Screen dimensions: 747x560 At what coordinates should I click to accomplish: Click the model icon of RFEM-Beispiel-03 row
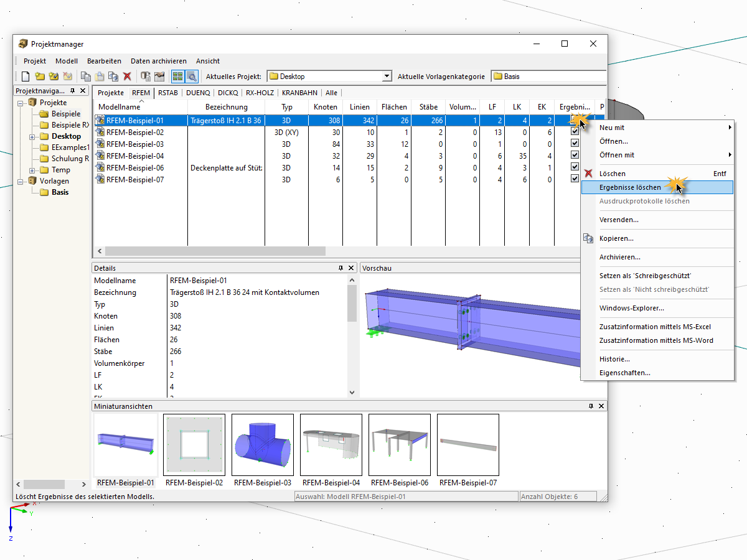100,144
